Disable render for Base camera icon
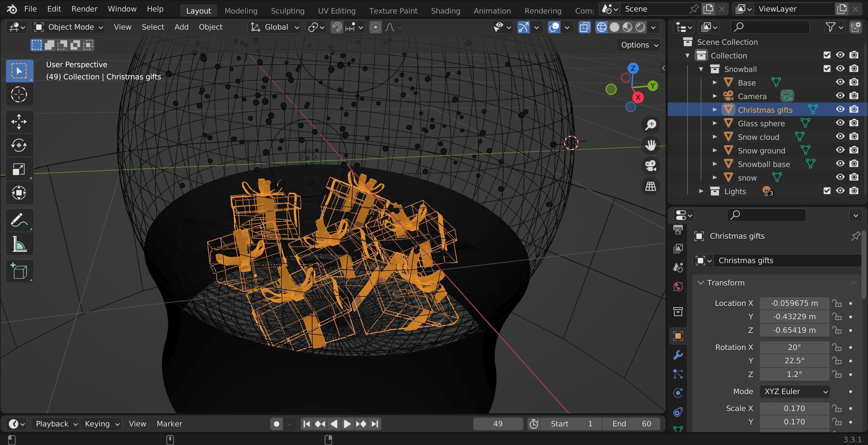868x445 pixels. coord(854,82)
